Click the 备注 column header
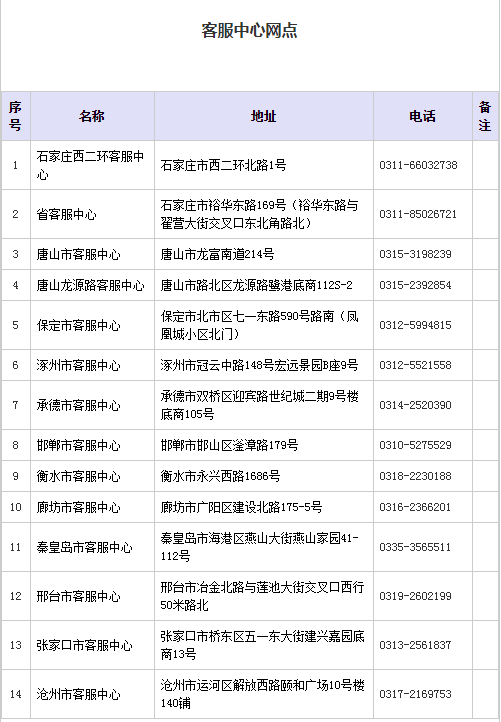The image size is (501, 722). [x=485, y=116]
